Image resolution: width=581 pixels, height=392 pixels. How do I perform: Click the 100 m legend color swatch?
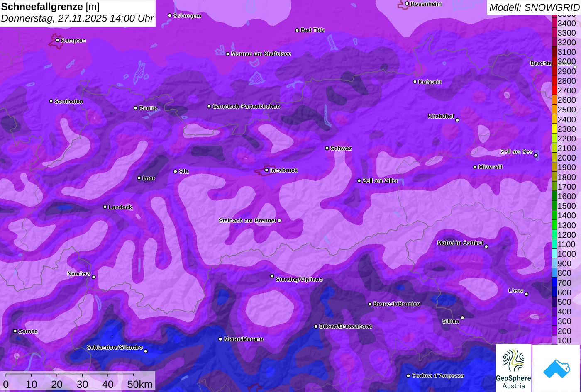click(554, 340)
